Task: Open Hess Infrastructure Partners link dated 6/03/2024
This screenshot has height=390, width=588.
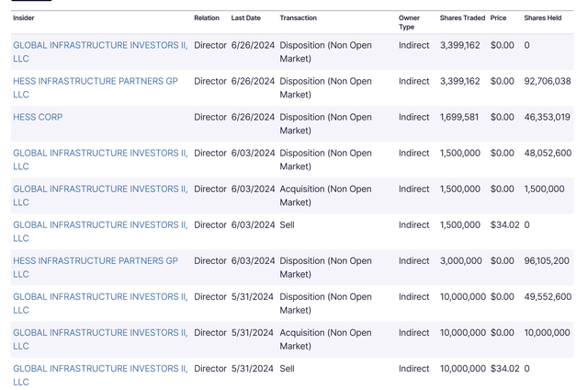Action: pos(96,261)
